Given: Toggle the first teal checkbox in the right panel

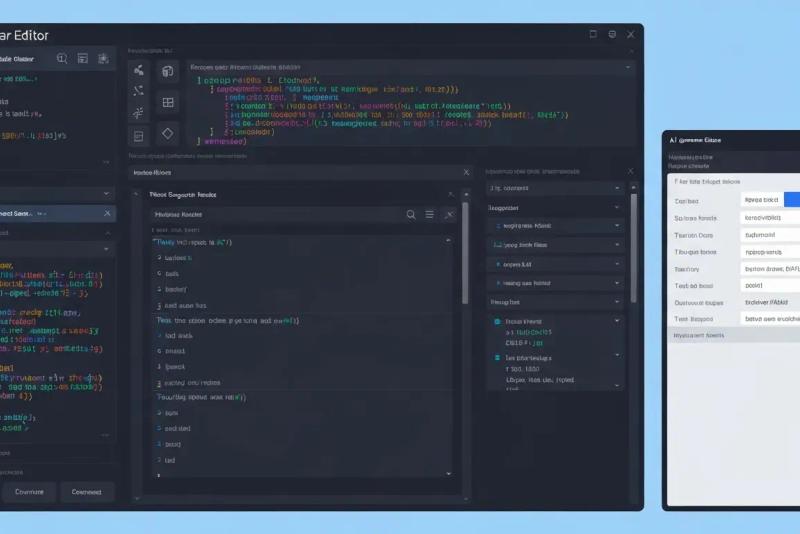Looking at the screenshot, I should pyautogui.click(x=497, y=321).
